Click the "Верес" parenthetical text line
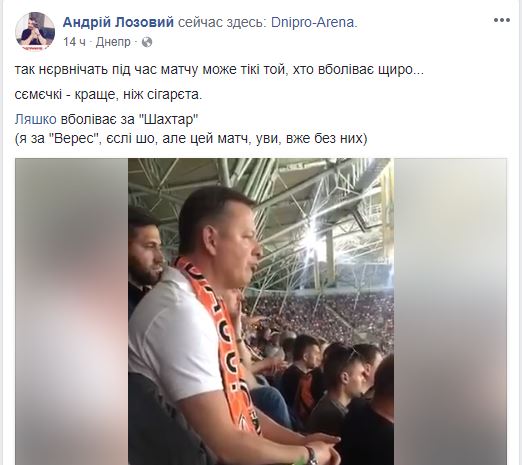 (x=191, y=138)
